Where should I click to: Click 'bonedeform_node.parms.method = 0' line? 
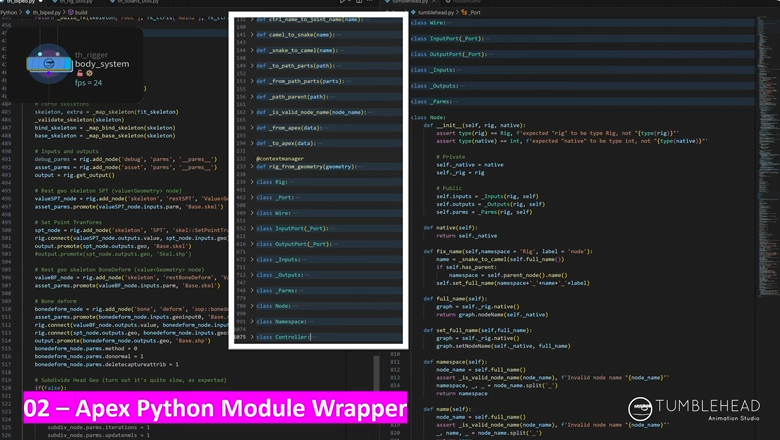click(86, 349)
